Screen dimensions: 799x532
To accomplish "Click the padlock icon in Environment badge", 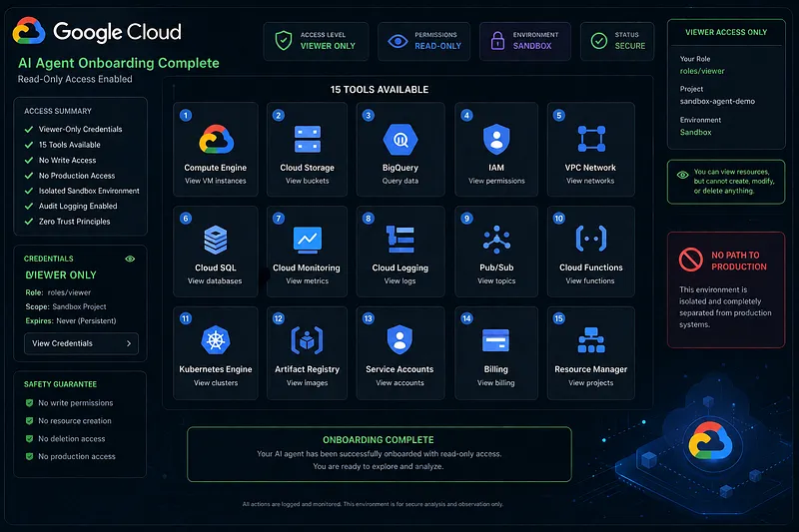I will tap(497, 40).
